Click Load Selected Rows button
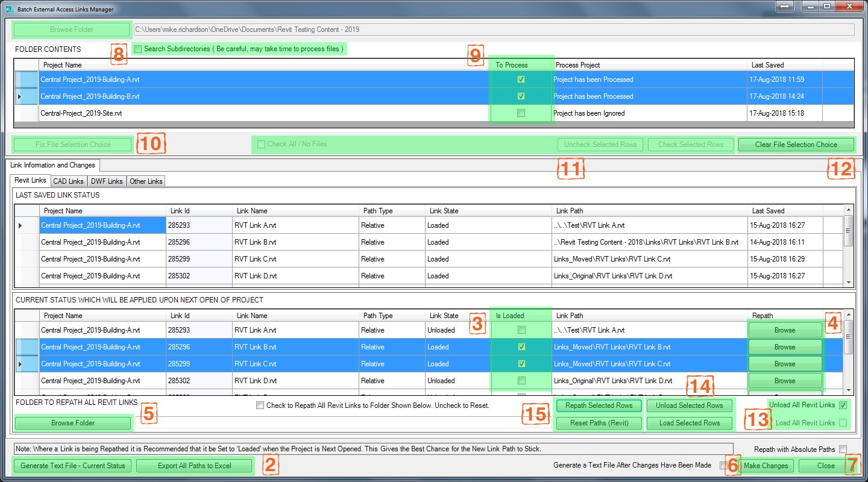This screenshot has width=868, height=482. pyautogui.click(x=690, y=423)
